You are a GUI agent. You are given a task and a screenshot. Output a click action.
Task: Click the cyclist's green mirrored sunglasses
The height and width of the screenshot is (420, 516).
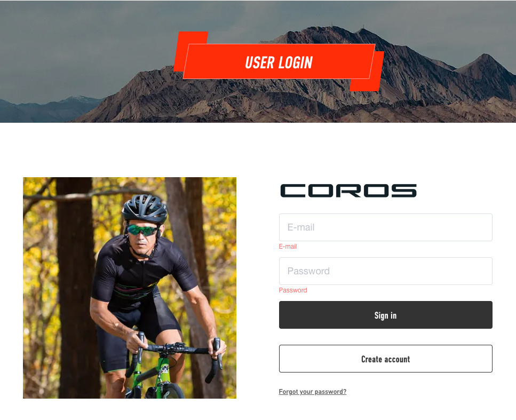pyautogui.click(x=142, y=230)
